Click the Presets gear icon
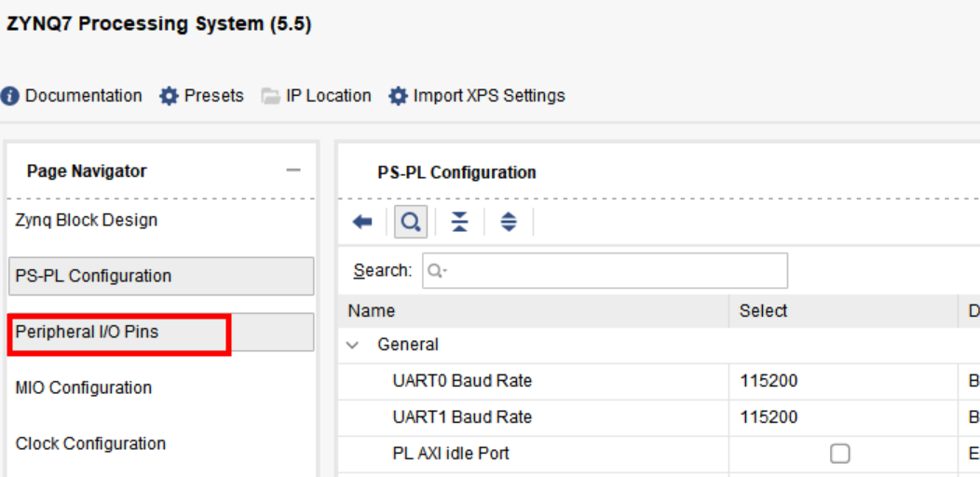This screenshot has width=980, height=477. (x=169, y=96)
